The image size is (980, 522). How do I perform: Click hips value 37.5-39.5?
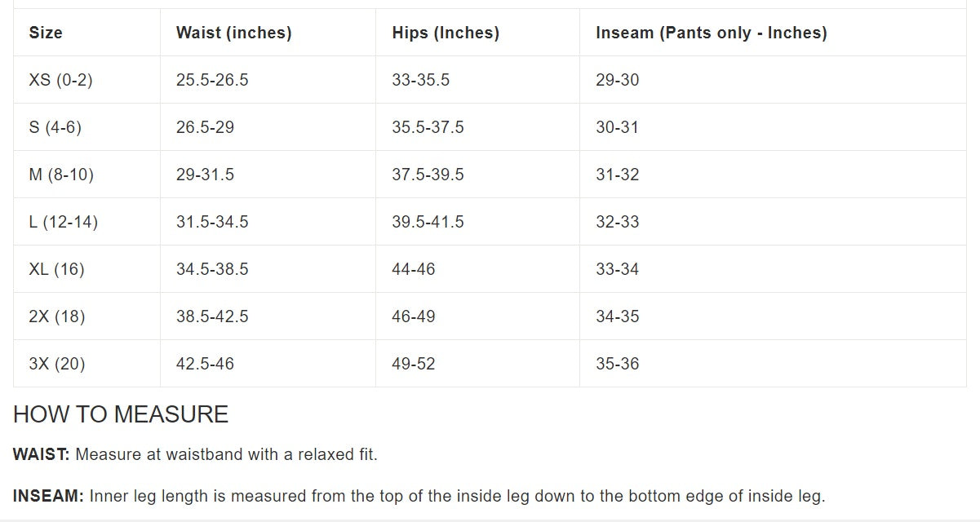(428, 175)
